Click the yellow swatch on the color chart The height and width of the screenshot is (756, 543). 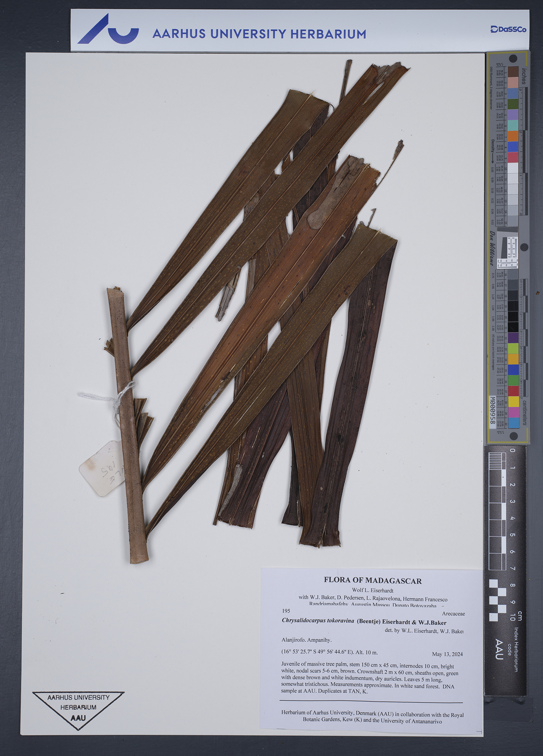(513, 401)
